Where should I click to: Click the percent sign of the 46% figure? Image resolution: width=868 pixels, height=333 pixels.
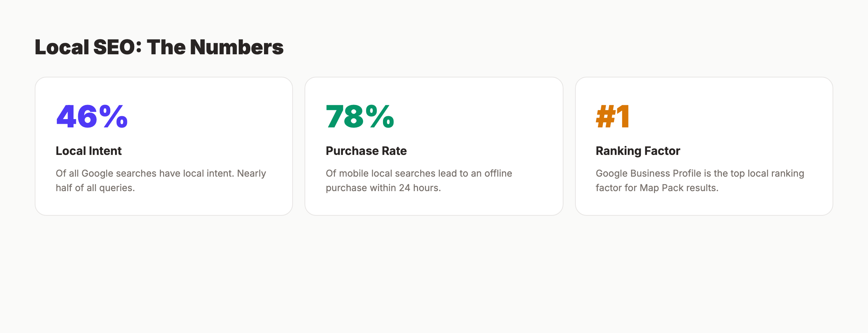(x=114, y=117)
